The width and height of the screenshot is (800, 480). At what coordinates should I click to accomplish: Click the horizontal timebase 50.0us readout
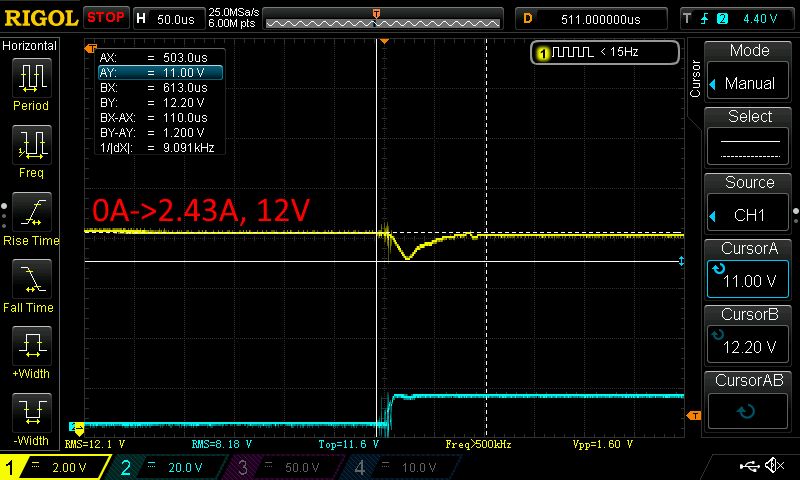click(169, 19)
